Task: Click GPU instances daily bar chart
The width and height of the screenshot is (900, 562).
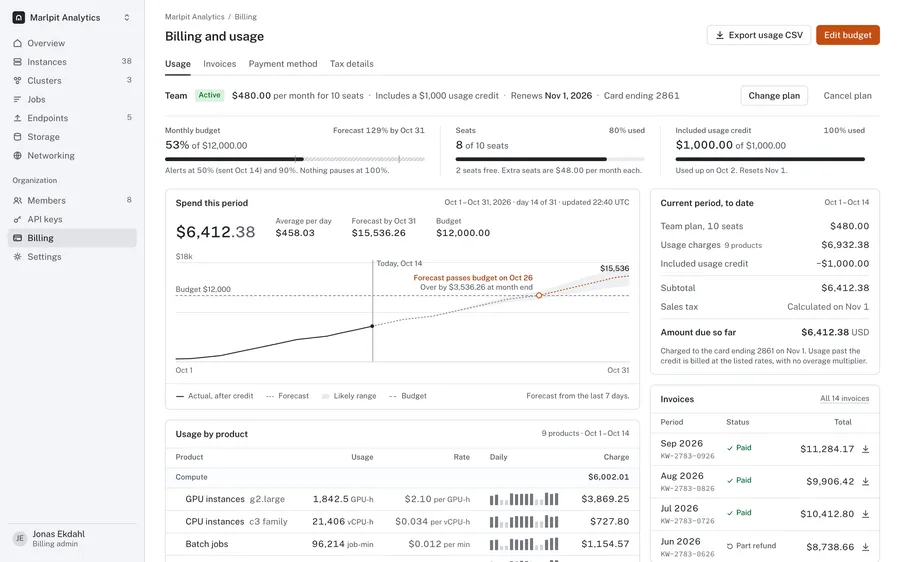Action: 523,499
